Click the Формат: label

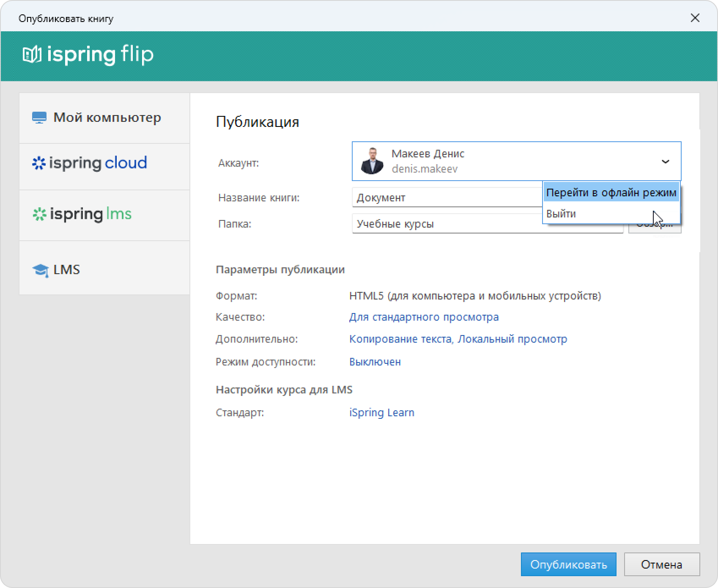click(x=236, y=296)
